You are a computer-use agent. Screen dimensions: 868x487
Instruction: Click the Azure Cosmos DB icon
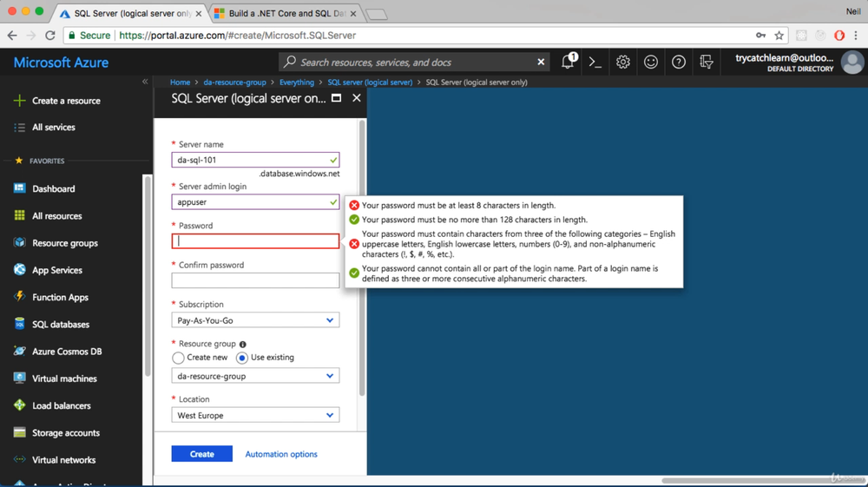tap(19, 351)
